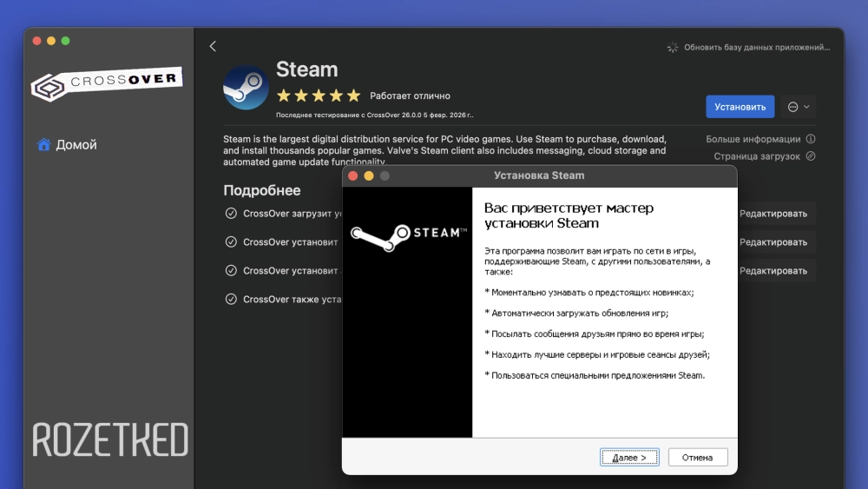Click the Steam app icon in header
The height and width of the screenshot is (489, 868).
246,88
